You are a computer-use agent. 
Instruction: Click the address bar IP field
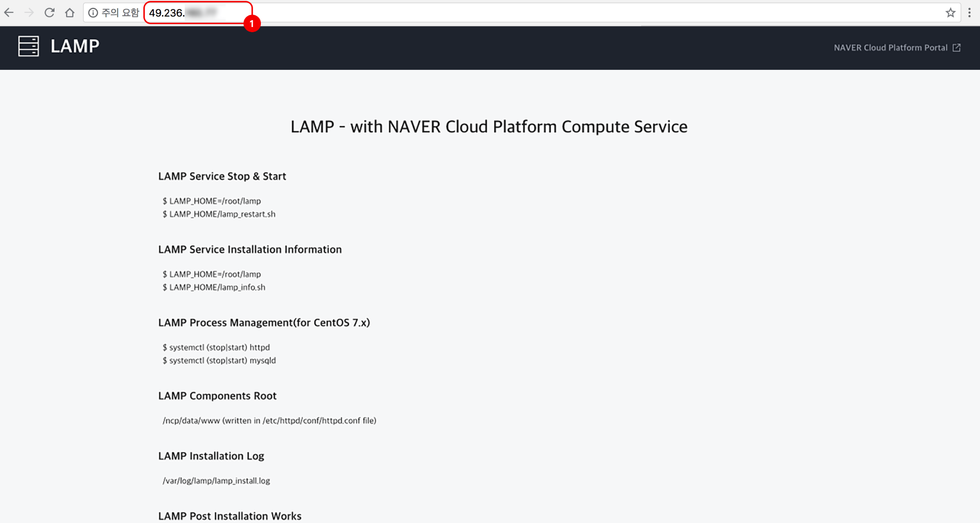[197, 13]
